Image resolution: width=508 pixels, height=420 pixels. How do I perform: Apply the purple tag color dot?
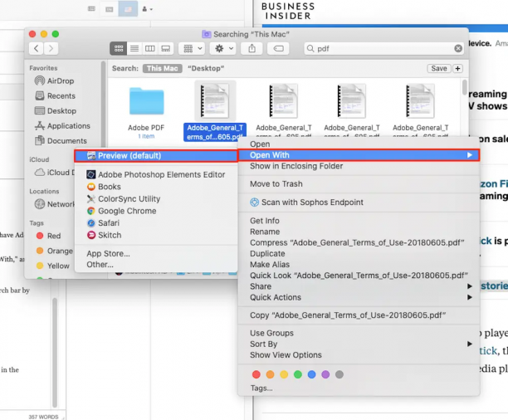click(x=325, y=374)
